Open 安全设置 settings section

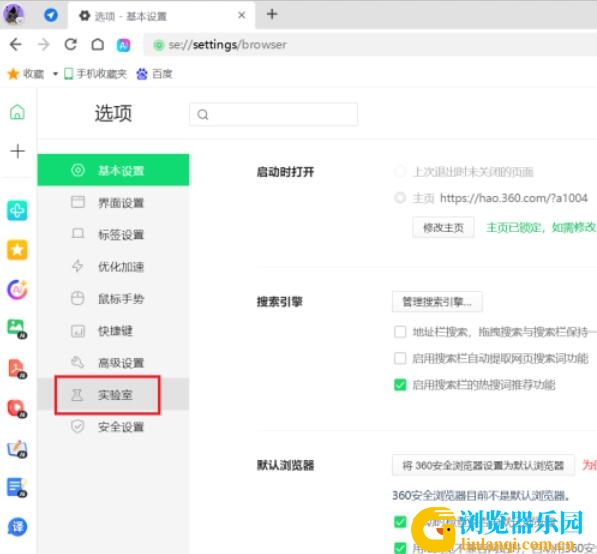tap(113, 427)
